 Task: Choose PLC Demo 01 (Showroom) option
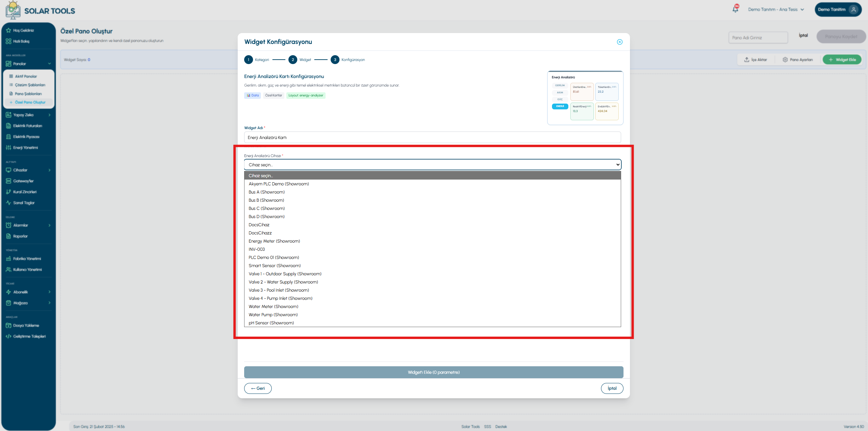(x=432, y=258)
